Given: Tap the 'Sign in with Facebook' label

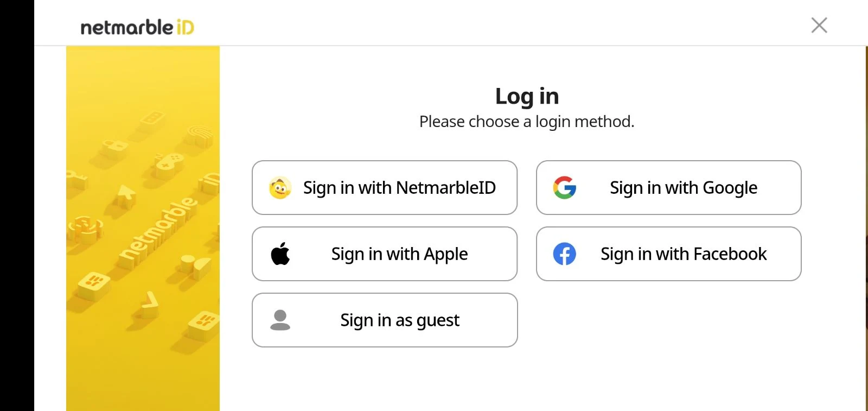Looking at the screenshot, I should pyautogui.click(x=683, y=254).
